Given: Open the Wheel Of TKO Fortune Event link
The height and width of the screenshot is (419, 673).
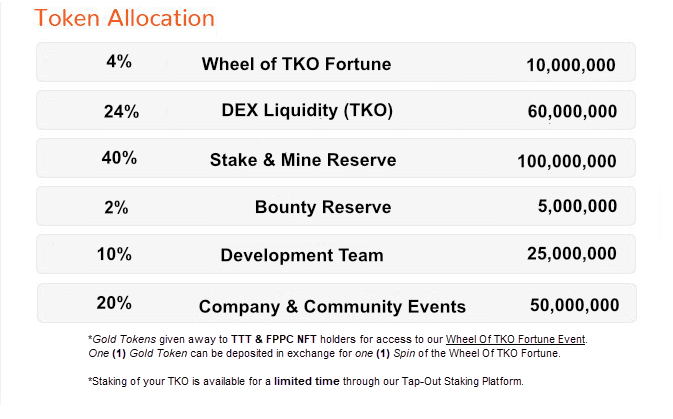Looking at the screenshot, I should point(516,338).
